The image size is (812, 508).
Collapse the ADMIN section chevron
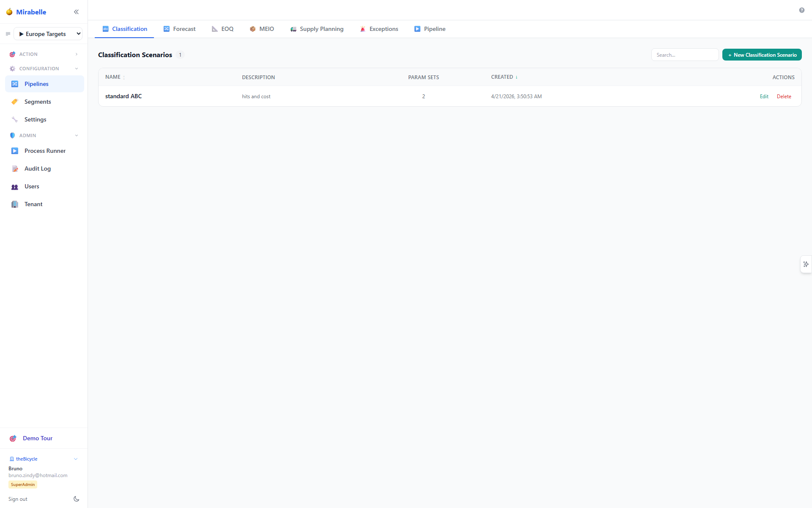tap(77, 135)
